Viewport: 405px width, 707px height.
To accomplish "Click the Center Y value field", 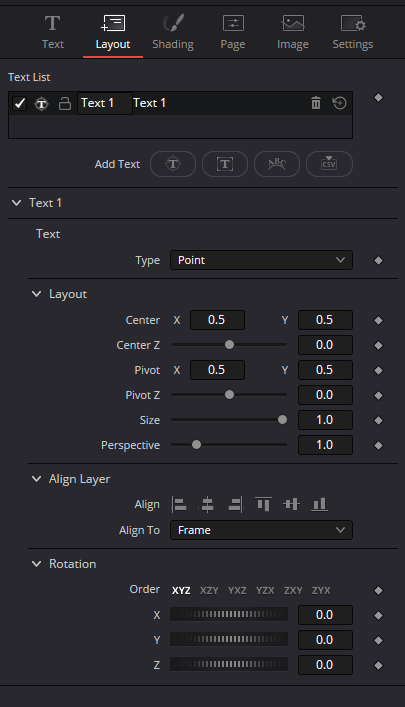I will pyautogui.click(x=325, y=320).
